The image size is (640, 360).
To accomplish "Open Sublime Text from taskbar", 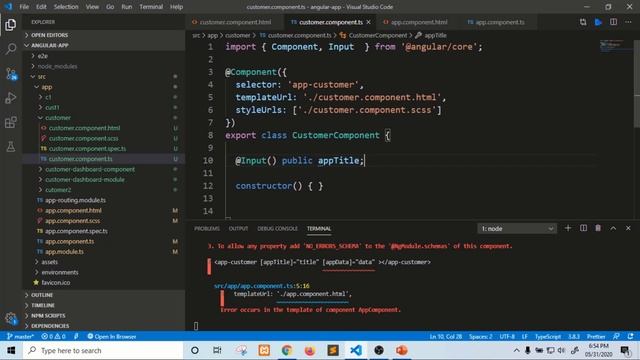I will [x=333, y=350].
